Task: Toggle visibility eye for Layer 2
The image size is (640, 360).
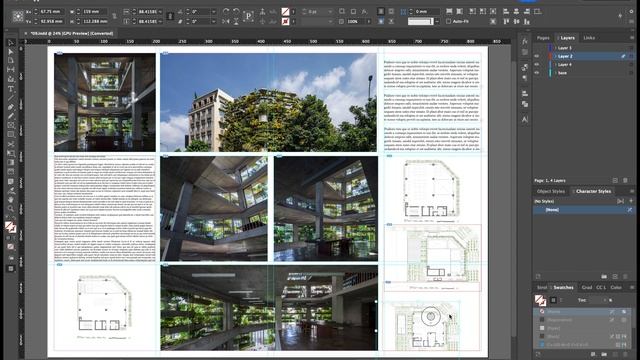Action: point(537,56)
